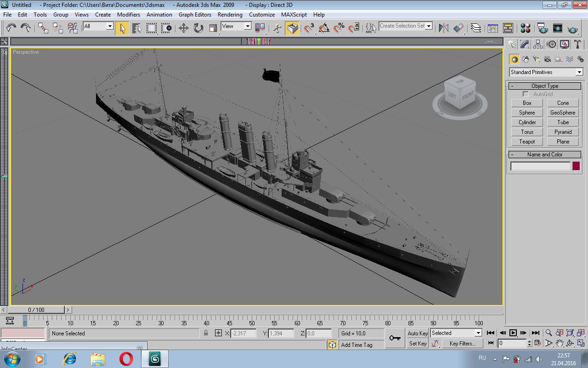
Task: Open Select by Name dialog
Action: click(x=136, y=29)
